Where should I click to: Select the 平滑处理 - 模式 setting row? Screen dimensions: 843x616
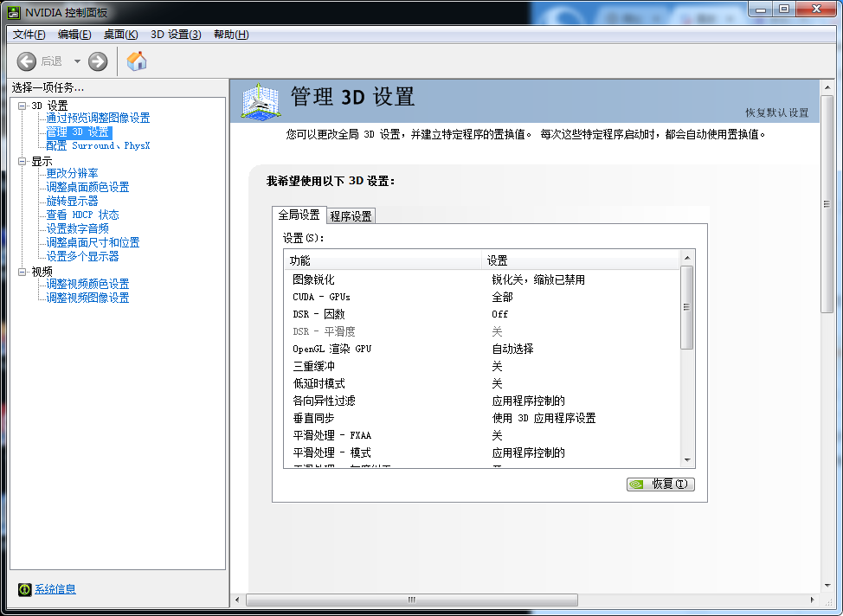482,453
